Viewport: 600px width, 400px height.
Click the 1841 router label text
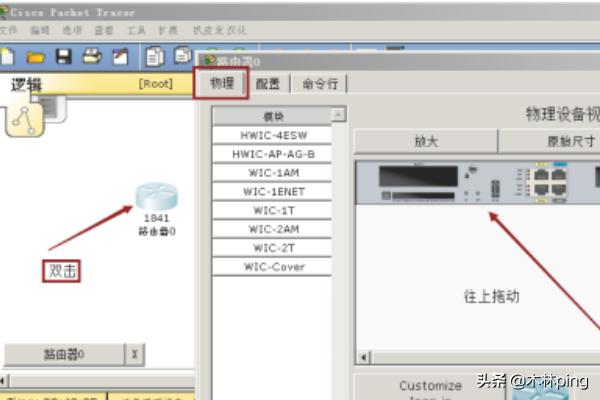pos(157,218)
